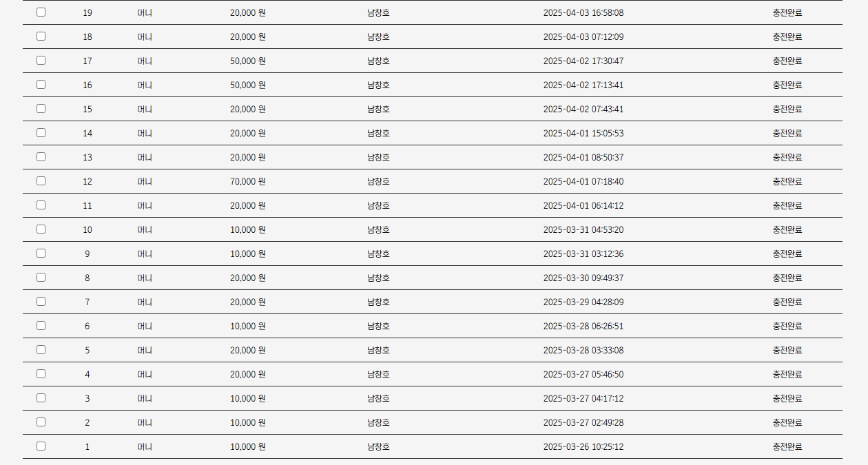
Task: Enable the checkbox for row 16
Action: [x=41, y=85]
